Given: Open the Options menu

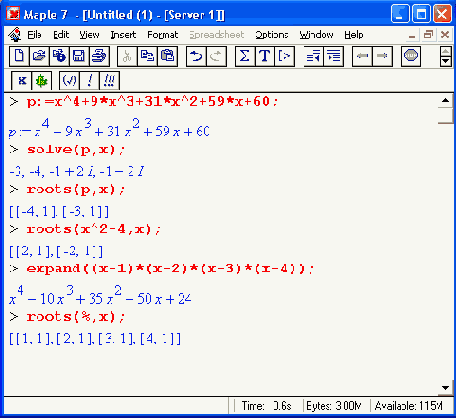Looking at the screenshot, I should [272, 35].
